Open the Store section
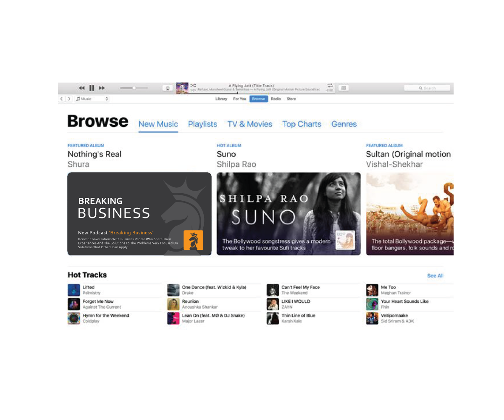504x420 pixels. pyautogui.click(x=291, y=99)
